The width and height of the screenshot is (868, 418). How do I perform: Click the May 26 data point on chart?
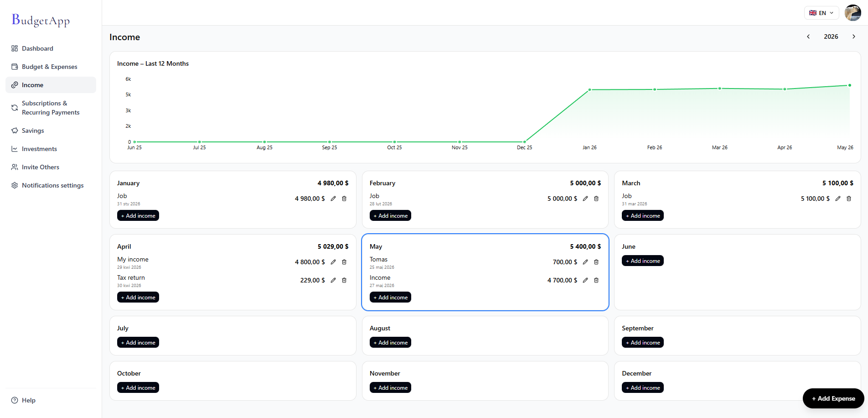(x=850, y=85)
